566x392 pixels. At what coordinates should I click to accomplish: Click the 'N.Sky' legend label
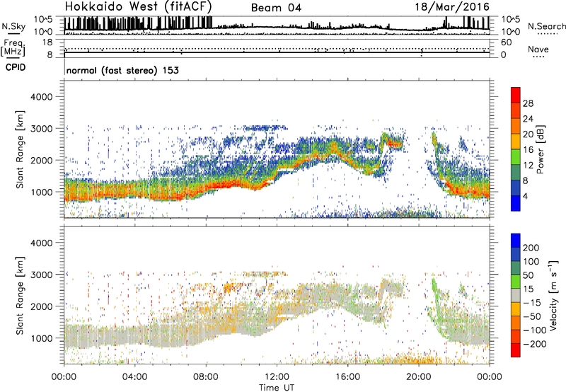coord(13,26)
